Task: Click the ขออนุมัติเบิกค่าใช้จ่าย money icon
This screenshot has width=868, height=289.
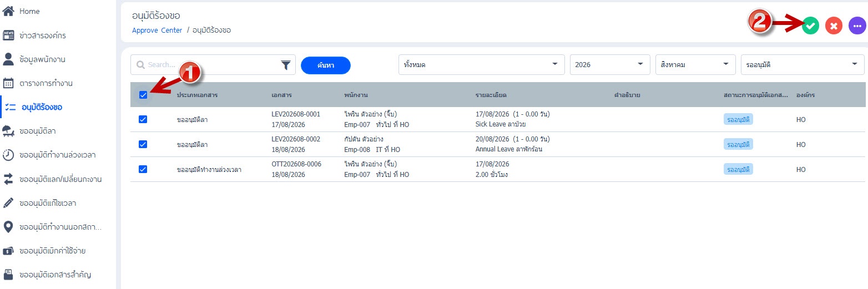Action: click(x=8, y=251)
